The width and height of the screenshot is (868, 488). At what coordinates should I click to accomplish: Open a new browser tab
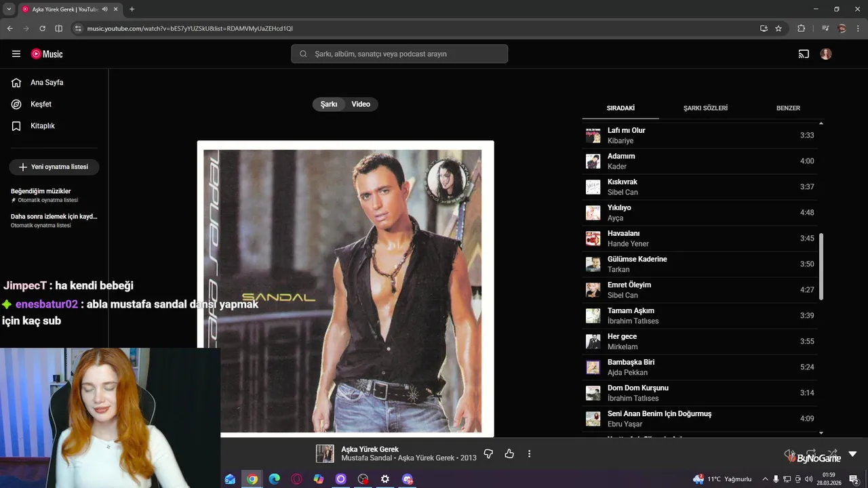click(x=132, y=9)
